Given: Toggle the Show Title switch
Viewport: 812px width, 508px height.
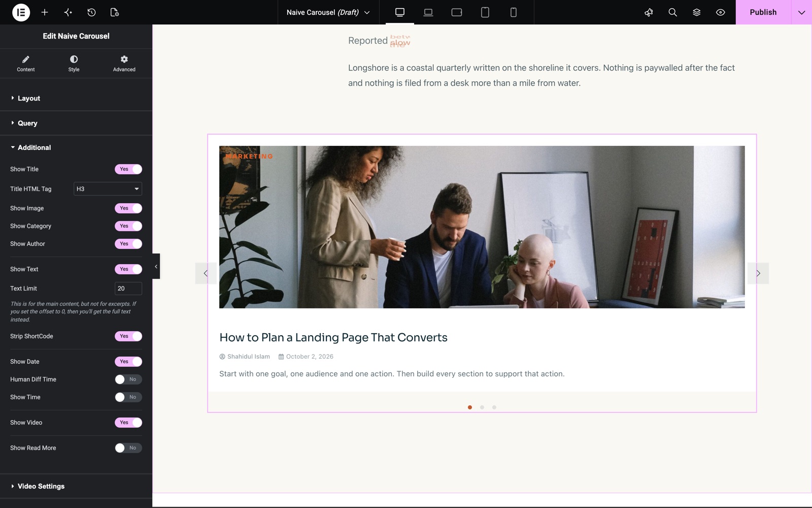Looking at the screenshot, I should point(128,169).
